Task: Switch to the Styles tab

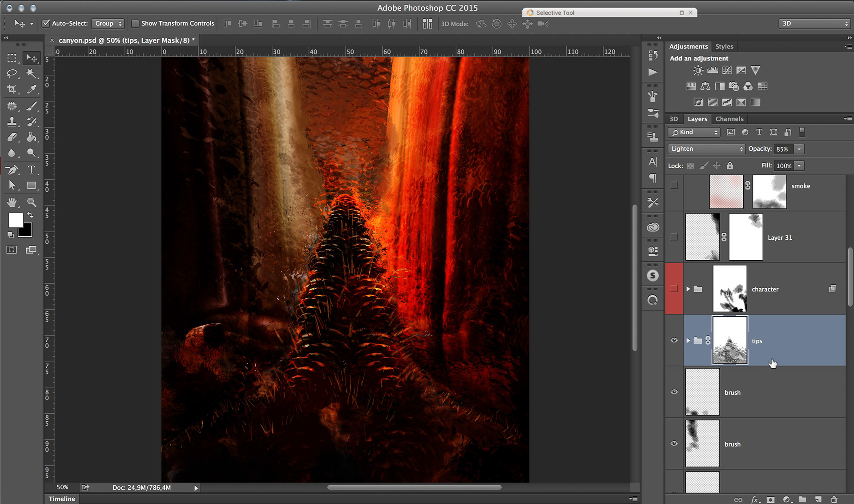Action: 724,47
